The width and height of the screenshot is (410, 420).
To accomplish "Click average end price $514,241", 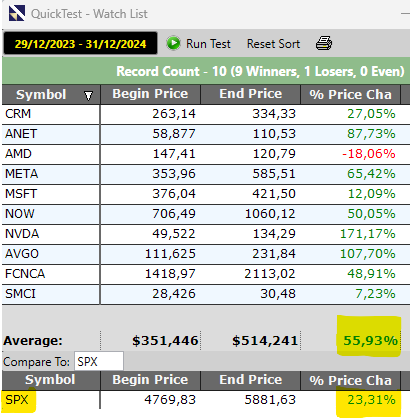I will point(265,341).
